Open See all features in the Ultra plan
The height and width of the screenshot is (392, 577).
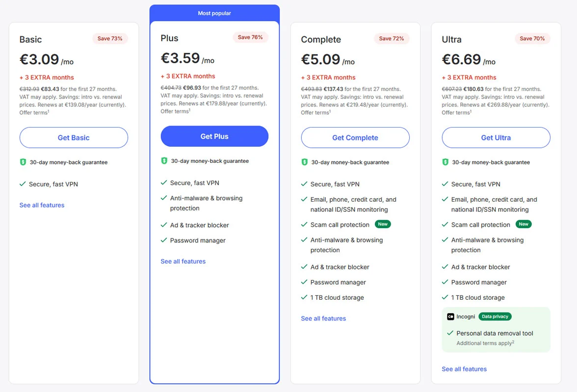464,369
